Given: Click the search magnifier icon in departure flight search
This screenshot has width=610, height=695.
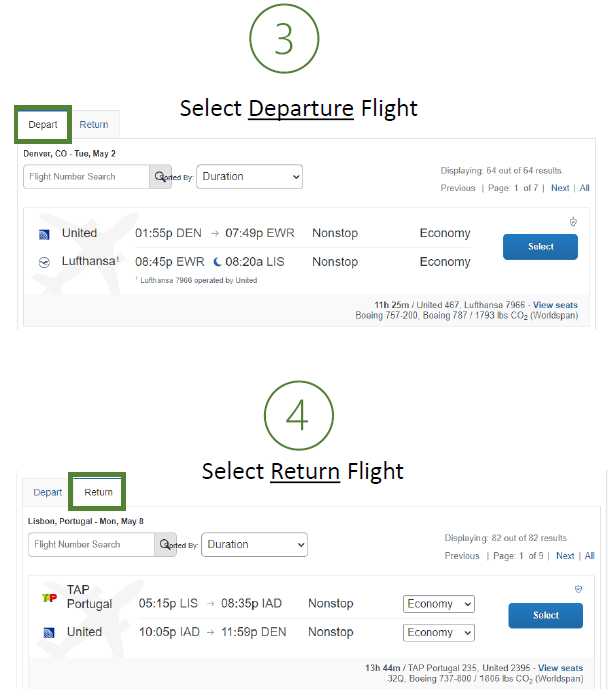Looking at the screenshot, I should pyautogui.click(x=159, y=177).
